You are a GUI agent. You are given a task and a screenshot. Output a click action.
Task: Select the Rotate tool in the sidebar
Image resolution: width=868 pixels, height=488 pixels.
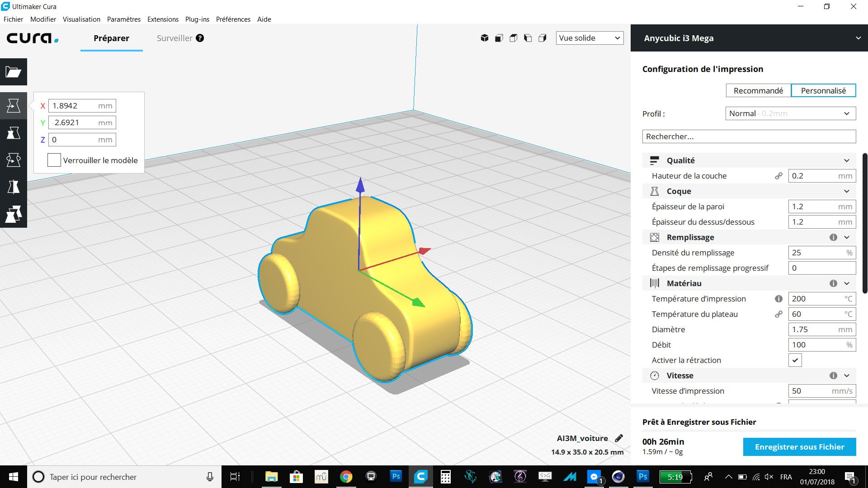[14, 160]
